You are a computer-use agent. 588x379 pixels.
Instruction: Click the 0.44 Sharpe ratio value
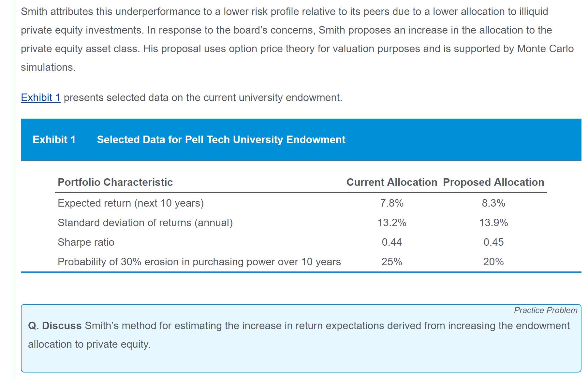[x=392, y=242]
